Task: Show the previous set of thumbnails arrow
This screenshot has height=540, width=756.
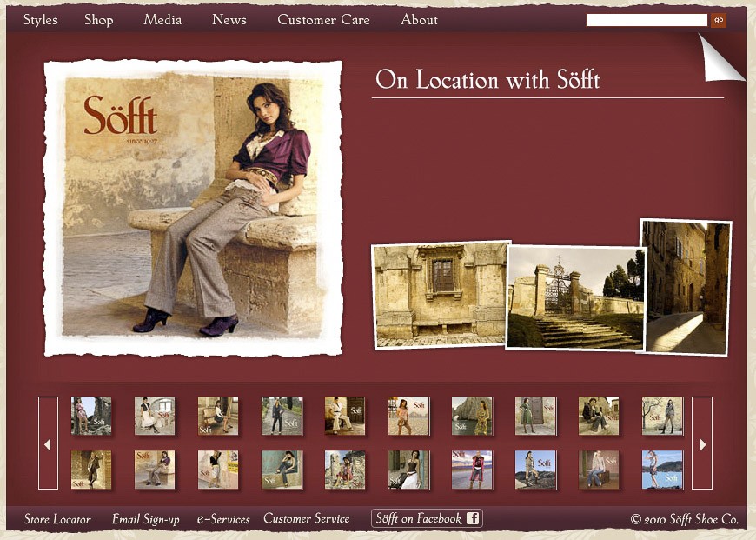Action: click(48, 443)
